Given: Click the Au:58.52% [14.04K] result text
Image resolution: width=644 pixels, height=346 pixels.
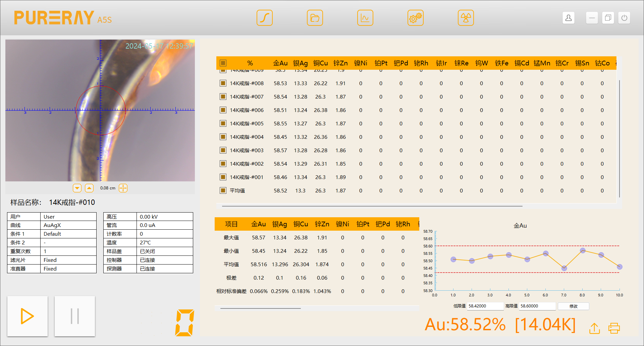Looking at the screenshot, I should tap(500, 325).
